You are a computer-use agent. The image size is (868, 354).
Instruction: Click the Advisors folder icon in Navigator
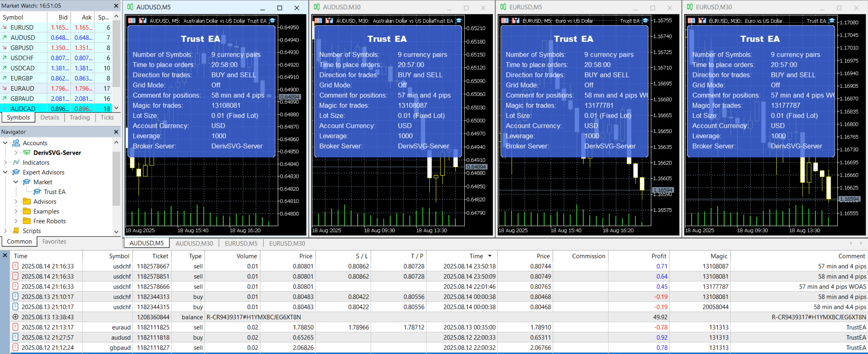(x=27, y=201)
